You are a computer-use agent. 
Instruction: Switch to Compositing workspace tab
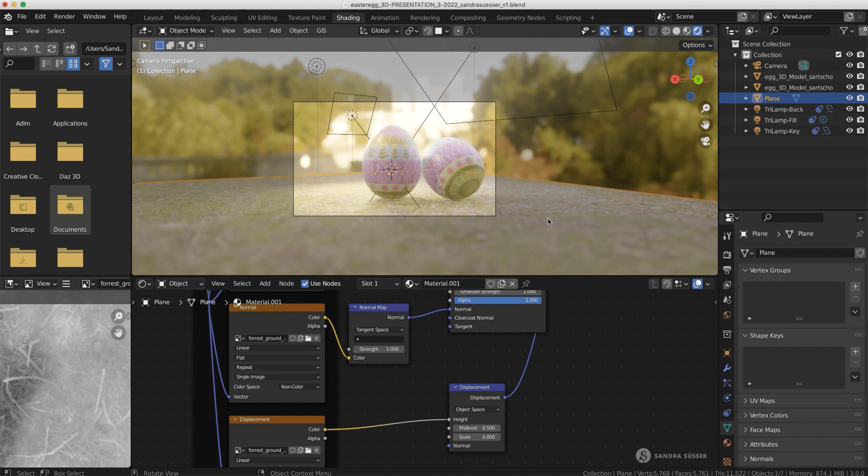click(x=468, y=18)
